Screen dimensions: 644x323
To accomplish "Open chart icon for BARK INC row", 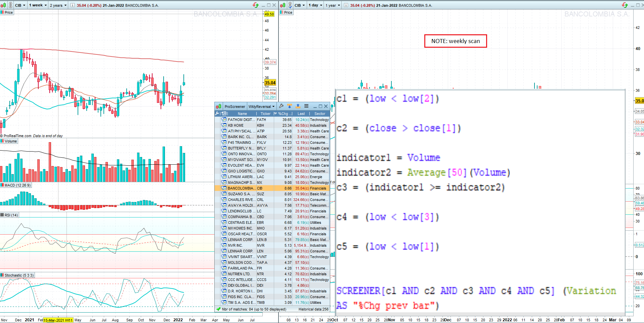I will click(x=224, y=137).
